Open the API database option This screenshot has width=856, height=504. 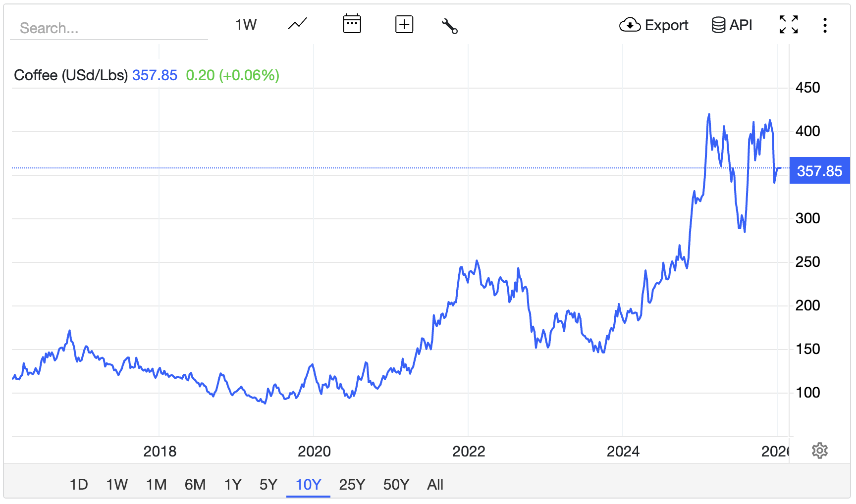732,25
